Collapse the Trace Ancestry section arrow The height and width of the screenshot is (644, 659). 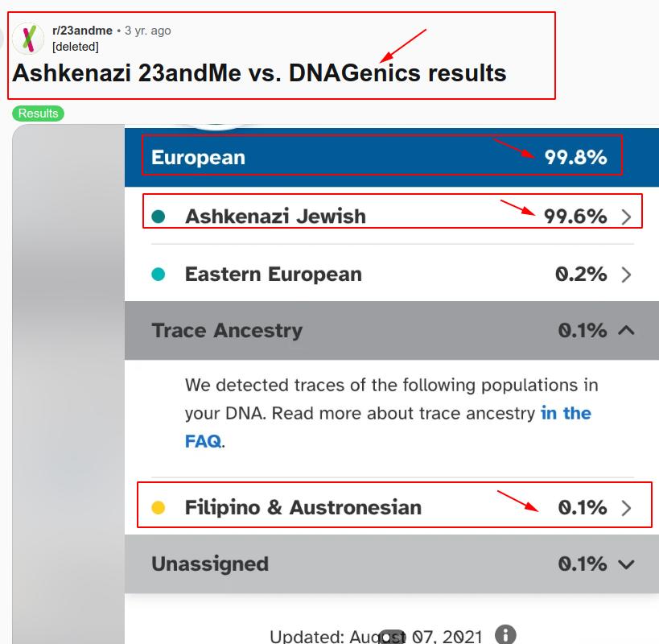pos(627,330)
